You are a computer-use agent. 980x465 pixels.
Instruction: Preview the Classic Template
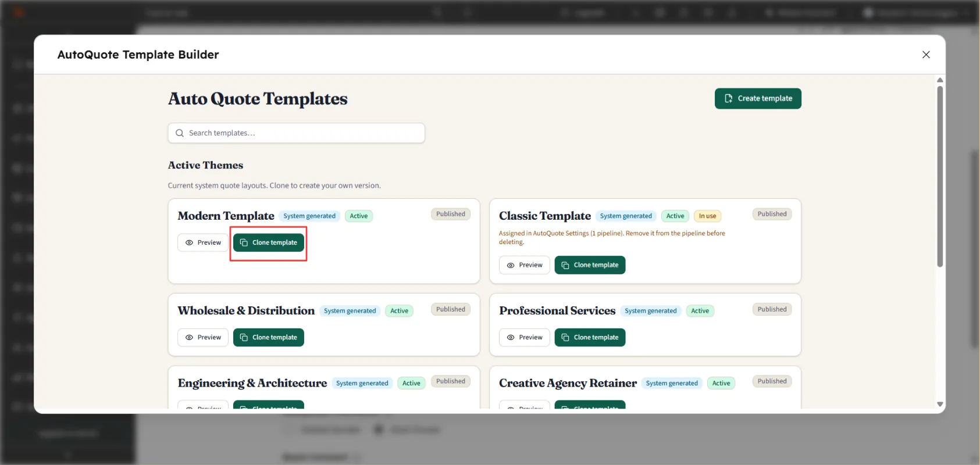[524, 265]
